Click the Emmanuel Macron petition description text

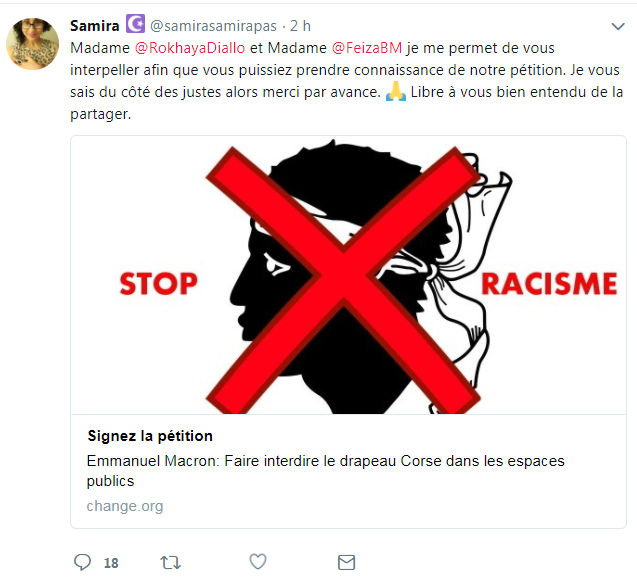325,471
